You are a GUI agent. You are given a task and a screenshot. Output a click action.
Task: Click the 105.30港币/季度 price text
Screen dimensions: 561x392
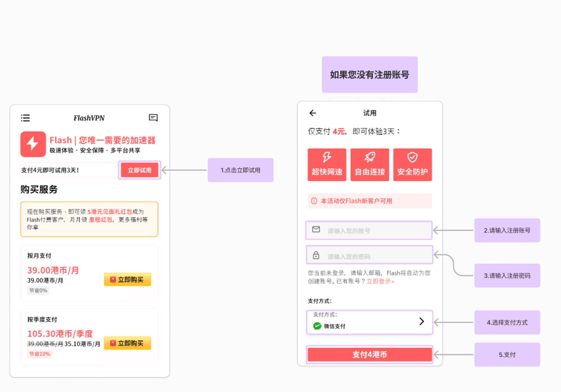tap(60, 334)
